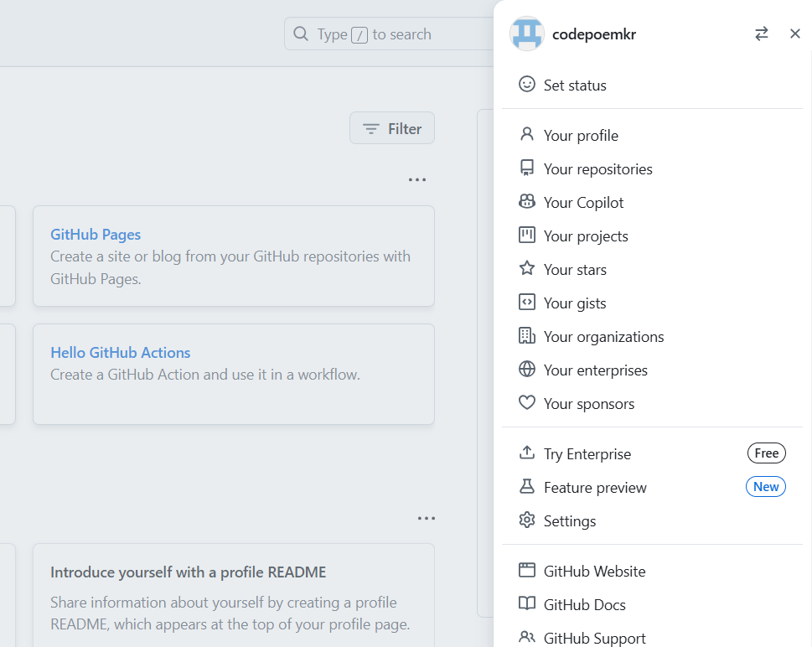
Task: Click the 'Share information about yourself' text
Action: coord(230,613)
